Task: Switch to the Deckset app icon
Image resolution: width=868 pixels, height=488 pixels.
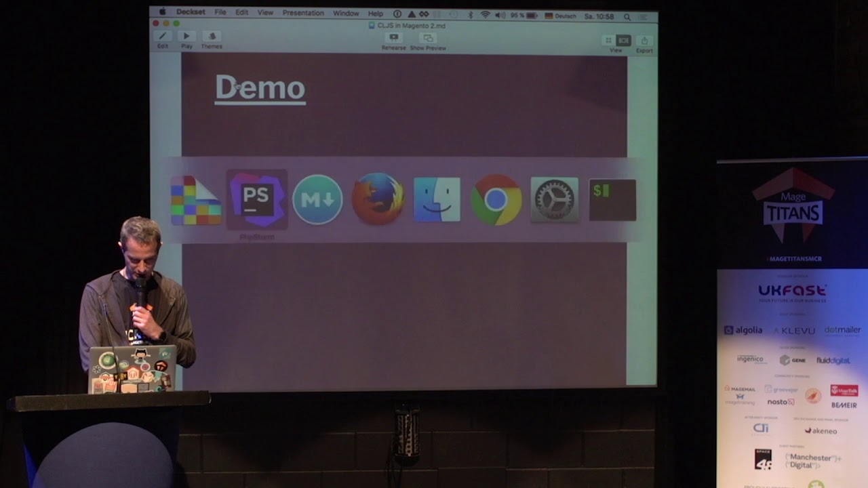Action: (x=196, y=200)
